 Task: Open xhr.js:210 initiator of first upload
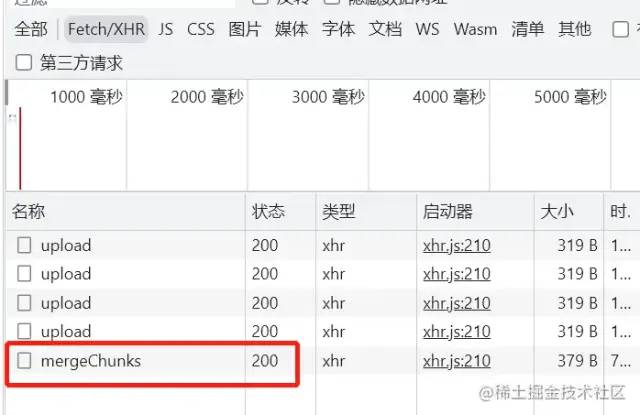(457, 246)
